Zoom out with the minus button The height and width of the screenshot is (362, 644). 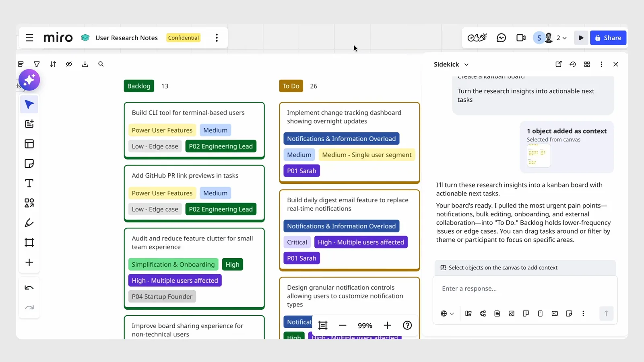[x=343, y=325]
